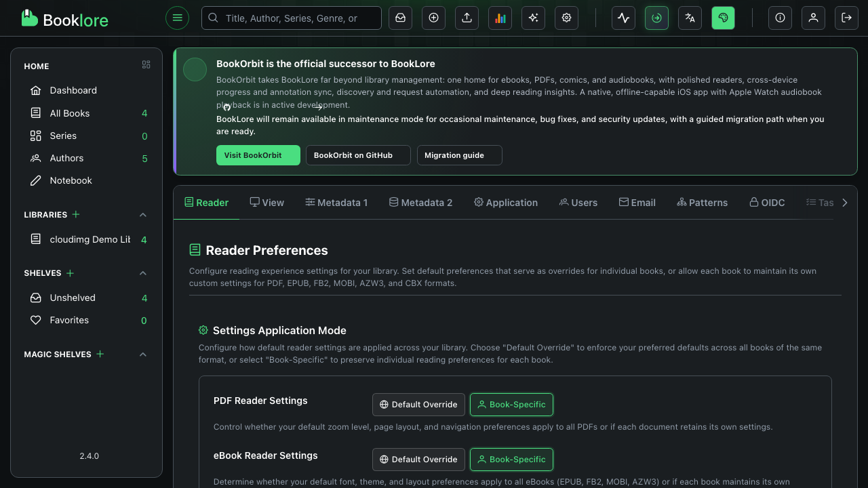
Task: Select Default Override for eBook Reader Settings
Action: pyautogui.click(x=418, y=460)
